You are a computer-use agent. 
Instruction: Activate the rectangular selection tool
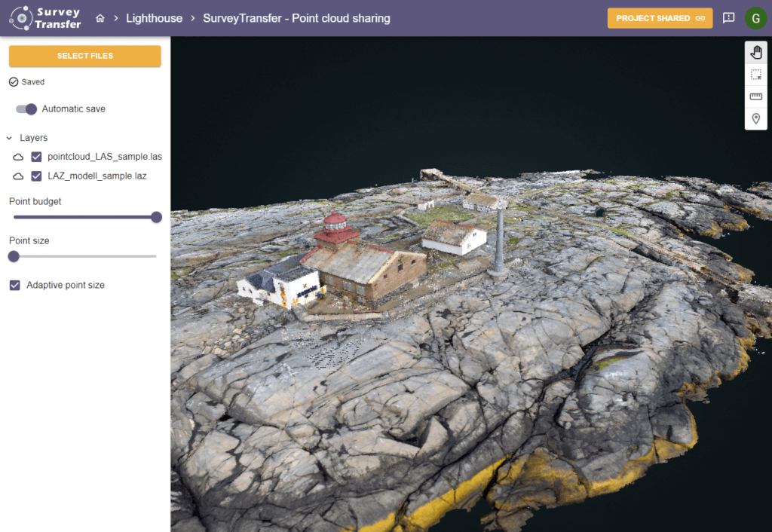point(756,74)
